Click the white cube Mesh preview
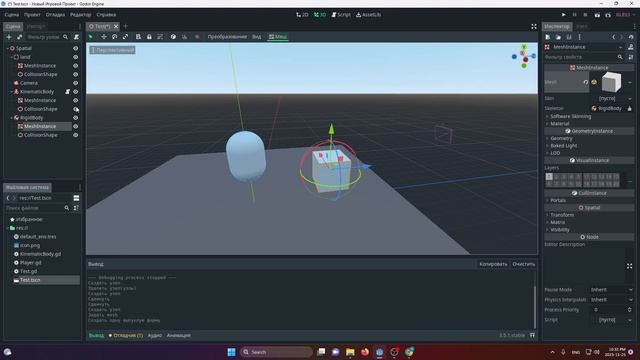 [x=611, y=82]
